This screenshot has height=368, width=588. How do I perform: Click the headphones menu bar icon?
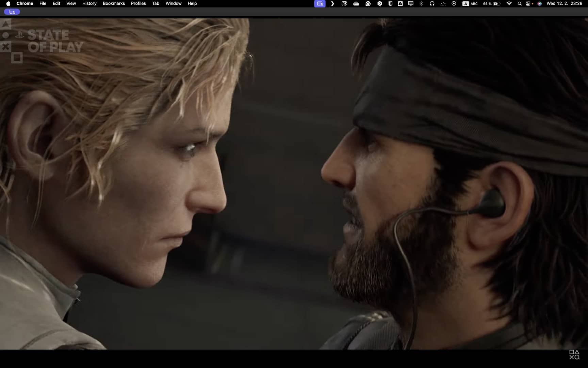pyautogui.click(x=432, y=3)
